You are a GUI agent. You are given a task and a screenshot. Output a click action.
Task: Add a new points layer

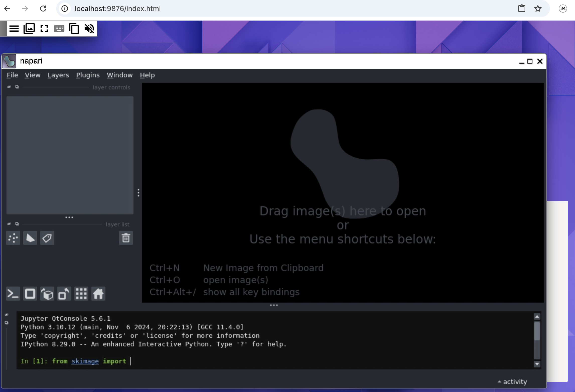[x=13, y=238]
